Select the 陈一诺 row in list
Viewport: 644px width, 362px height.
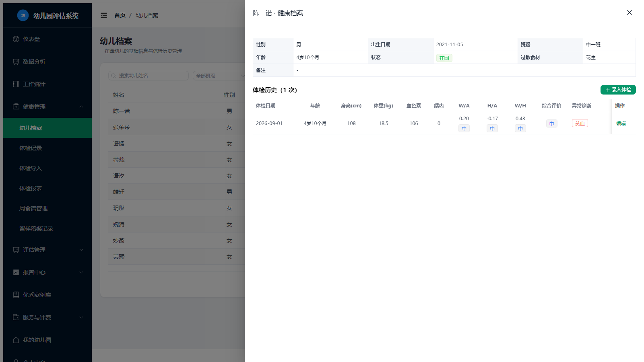(x=176, y=111)
